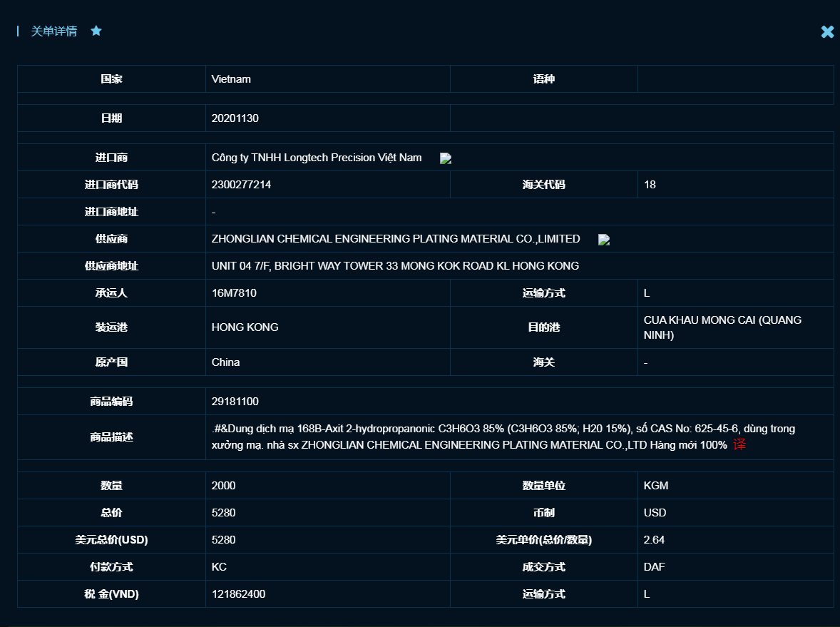Click the 税 金(VND) label
This screenshot has width=840, height=627.
tap(111, 593)
